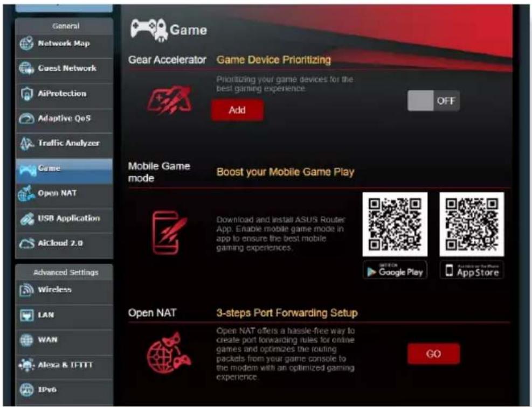Click the Advanced Settings section header

(x=66, y=272)
